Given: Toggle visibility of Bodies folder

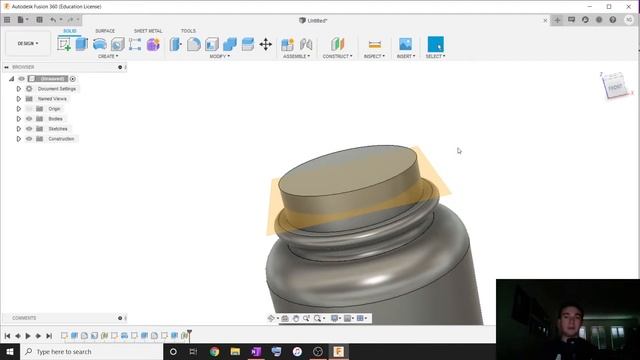Looking at the screenshot, I should tap(29, 119).
